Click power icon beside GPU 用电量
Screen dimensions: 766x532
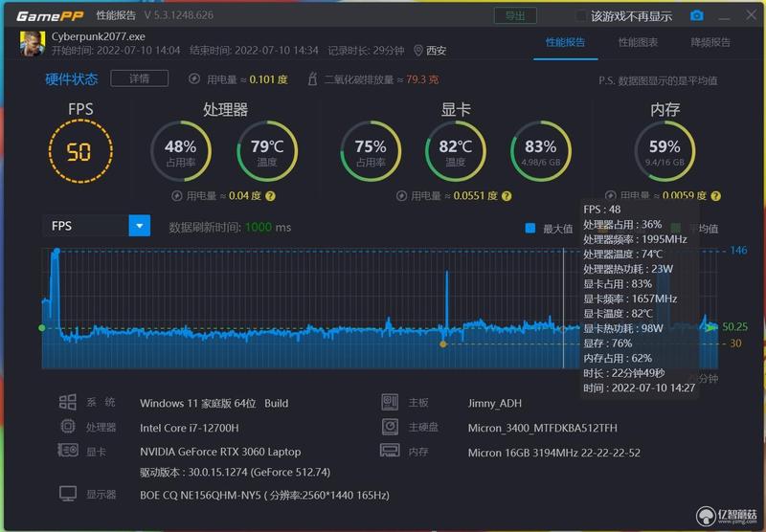[401, 196]
